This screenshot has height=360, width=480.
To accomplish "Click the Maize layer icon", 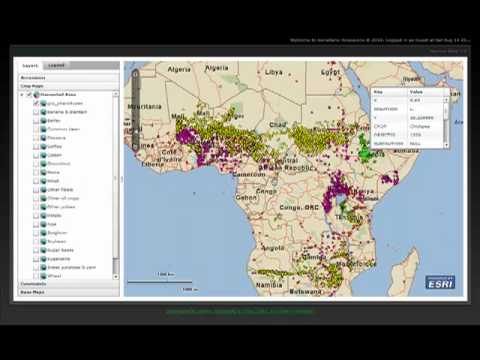I will [43, 172].
